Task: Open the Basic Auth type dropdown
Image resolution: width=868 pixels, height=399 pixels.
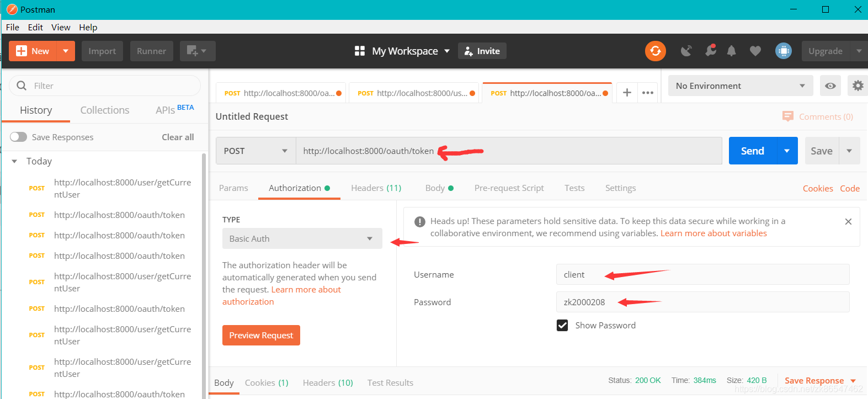Action: coord(302,238)
